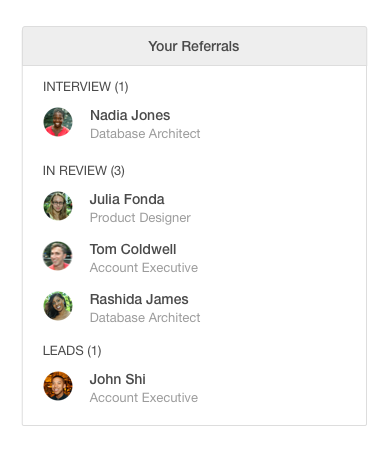Collapse the IN REVIEW (3) section
Viewport: 389px width, 451px height.
[84, 171]
